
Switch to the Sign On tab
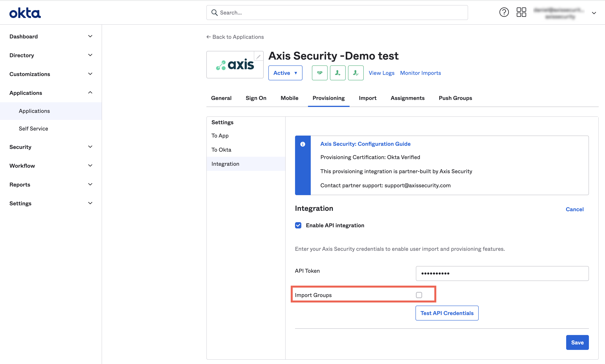tap(256, 98)
